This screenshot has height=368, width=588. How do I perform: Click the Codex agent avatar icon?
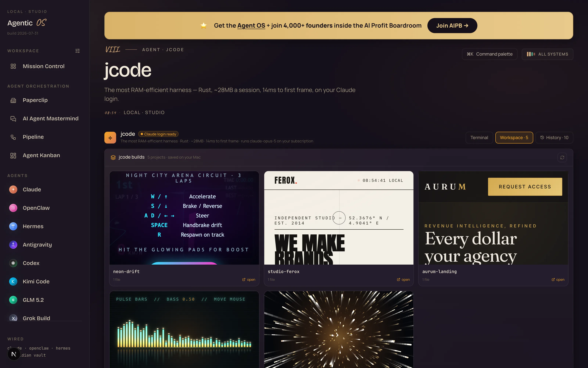(x=13, y=263)
